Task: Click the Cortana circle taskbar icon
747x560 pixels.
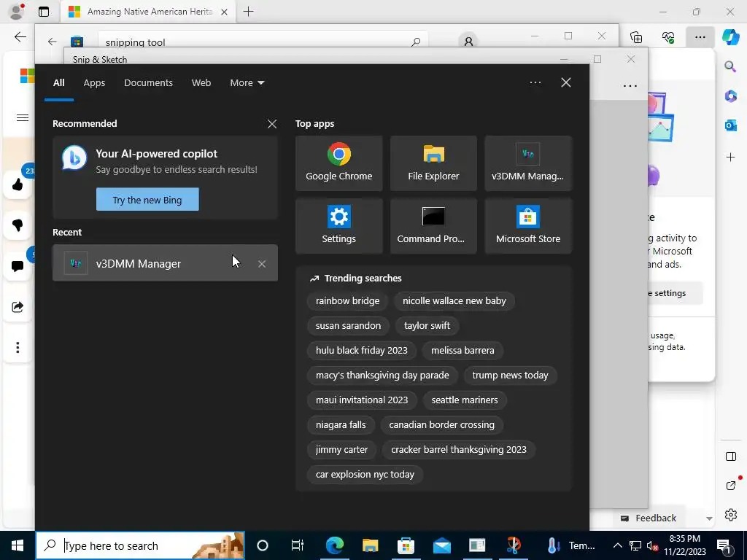Action: 263,545
